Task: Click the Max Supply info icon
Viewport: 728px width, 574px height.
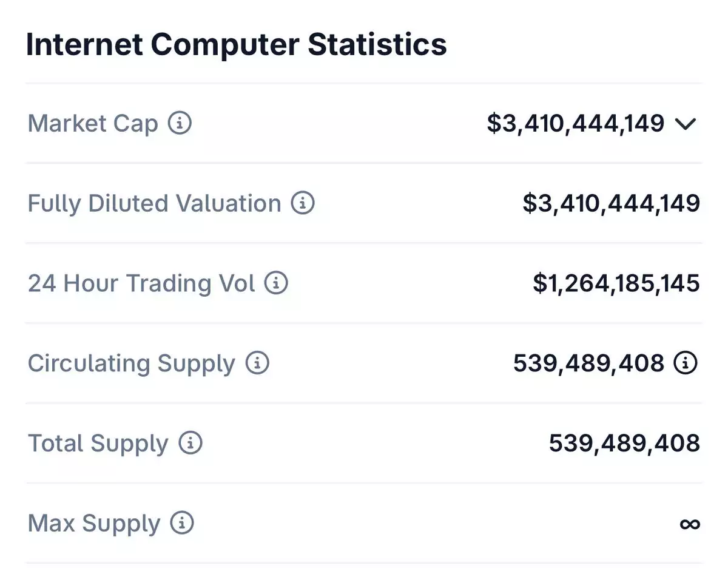Action: coord(181,522)
